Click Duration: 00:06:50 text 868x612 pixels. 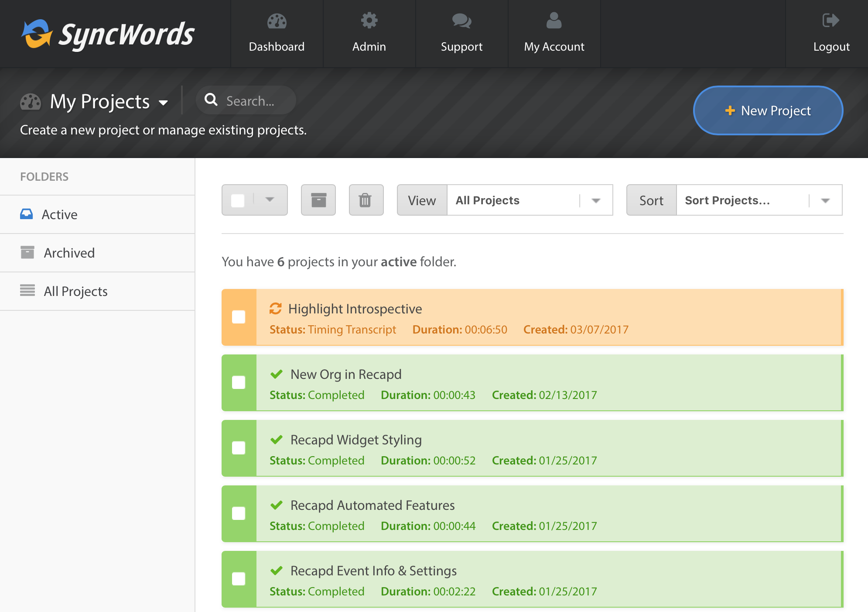tap(460, 330)
